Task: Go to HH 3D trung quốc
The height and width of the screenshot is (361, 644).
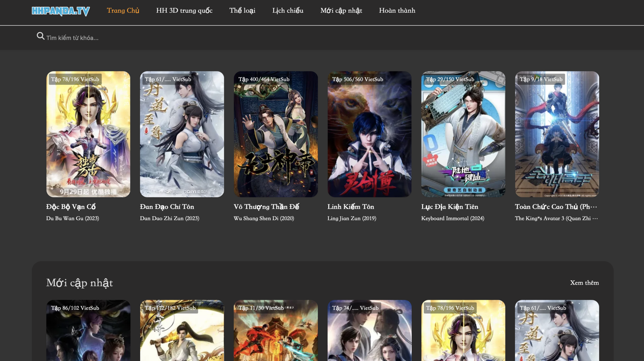Action: tap(184, 11)
